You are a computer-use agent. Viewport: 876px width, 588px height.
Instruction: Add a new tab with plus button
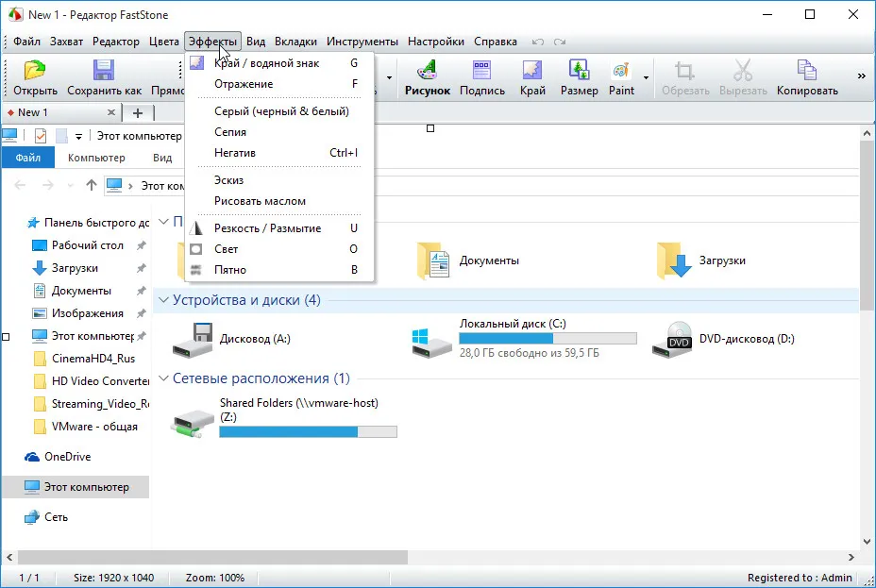138,113
